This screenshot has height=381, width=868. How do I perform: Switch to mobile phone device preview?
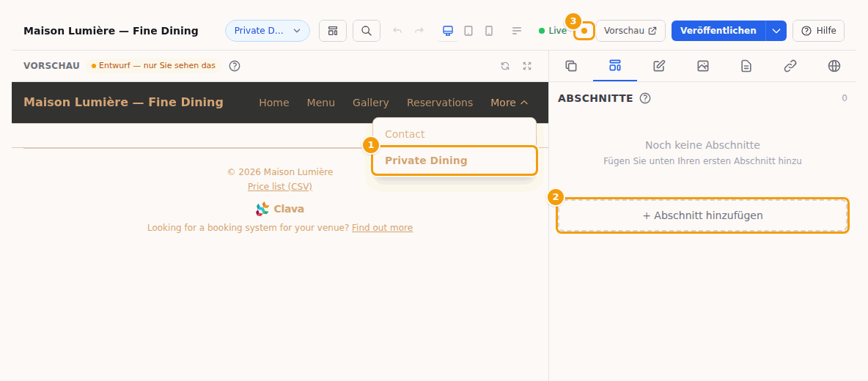tap(489, 31)
